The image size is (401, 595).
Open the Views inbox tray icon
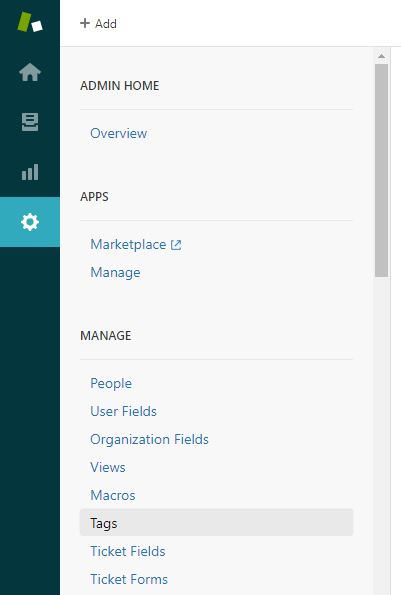30,122
